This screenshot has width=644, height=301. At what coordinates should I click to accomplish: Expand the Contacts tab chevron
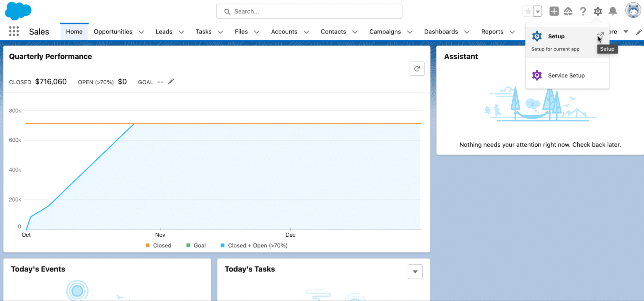pyautogui.click(x=355, y=32)
